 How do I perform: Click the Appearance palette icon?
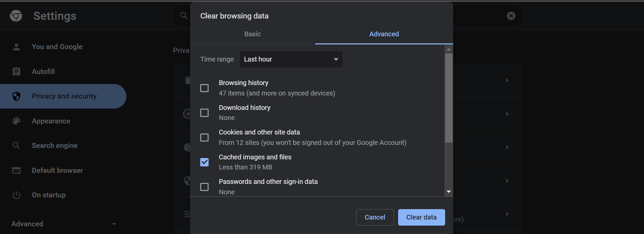(x=16, y=121)
